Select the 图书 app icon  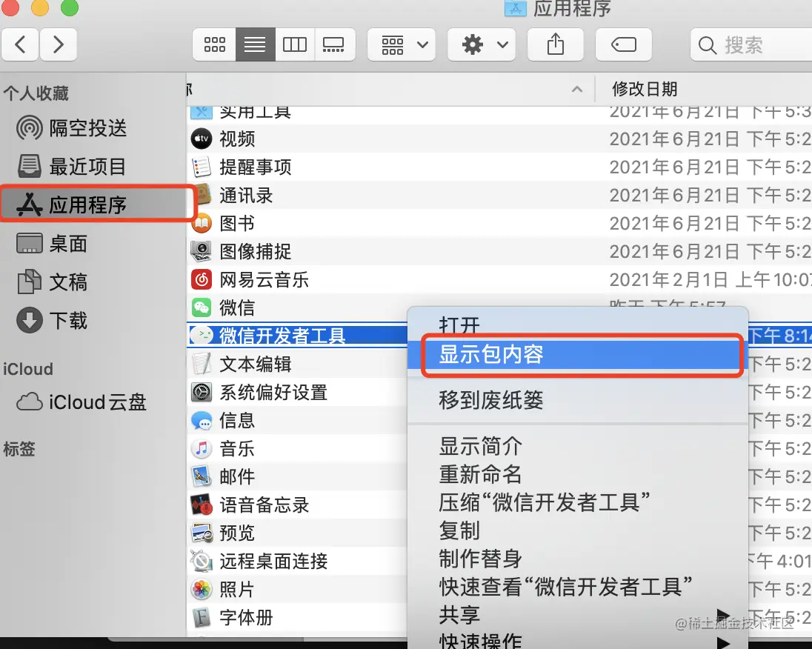tap(202, 223)
